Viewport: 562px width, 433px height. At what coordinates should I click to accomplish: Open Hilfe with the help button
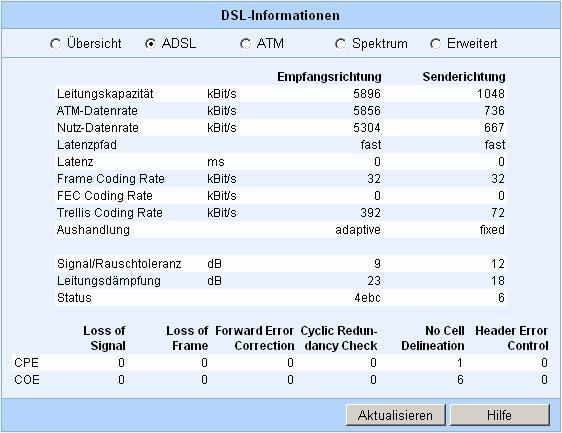499,415
